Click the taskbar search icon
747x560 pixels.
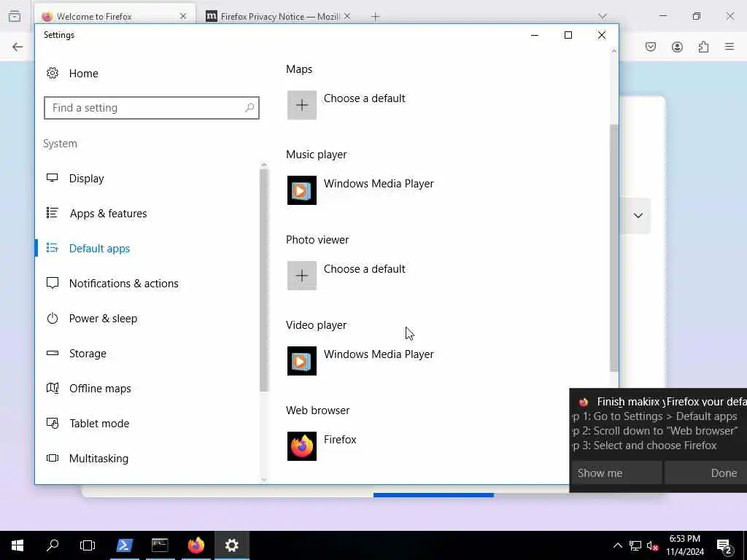click(x=53, y=545)
